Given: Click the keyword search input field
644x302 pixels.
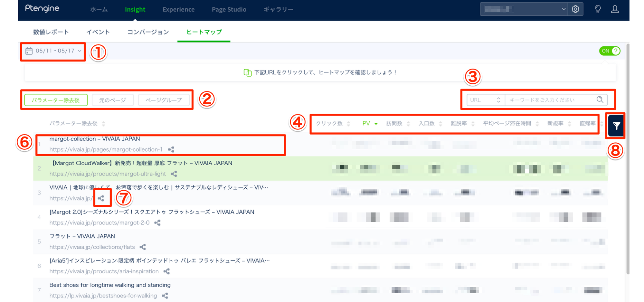Looking at the screenshot, I should pyautogui.click(x=551, y=100).
